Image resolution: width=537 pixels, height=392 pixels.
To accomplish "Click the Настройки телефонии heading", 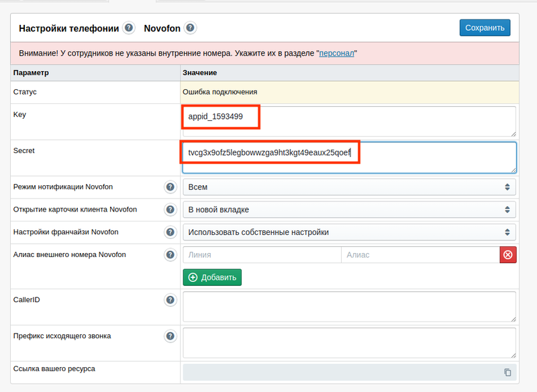I will click(x=69, y=28).
